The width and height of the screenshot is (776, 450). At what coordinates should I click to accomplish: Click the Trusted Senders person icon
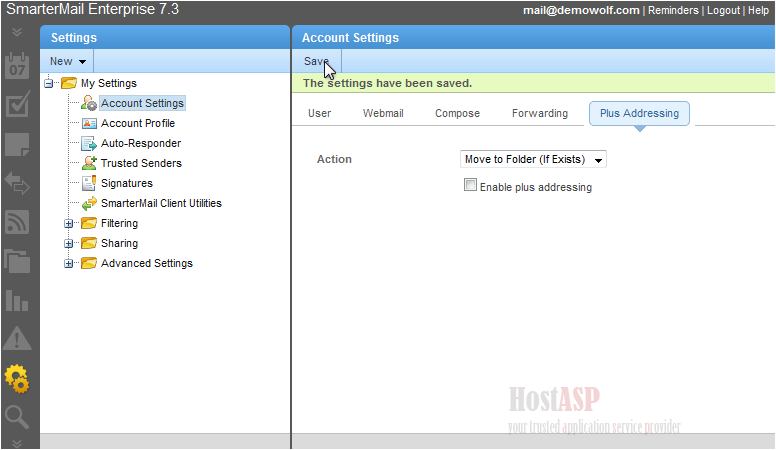(89, 163)
